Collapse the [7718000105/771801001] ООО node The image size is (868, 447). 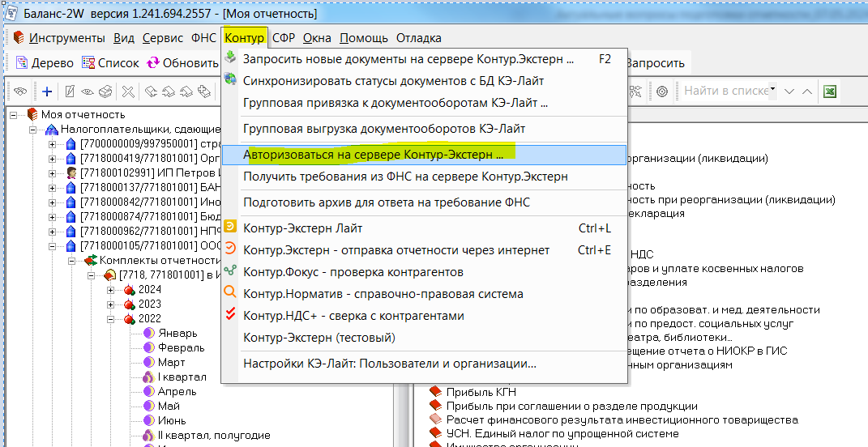53,245
